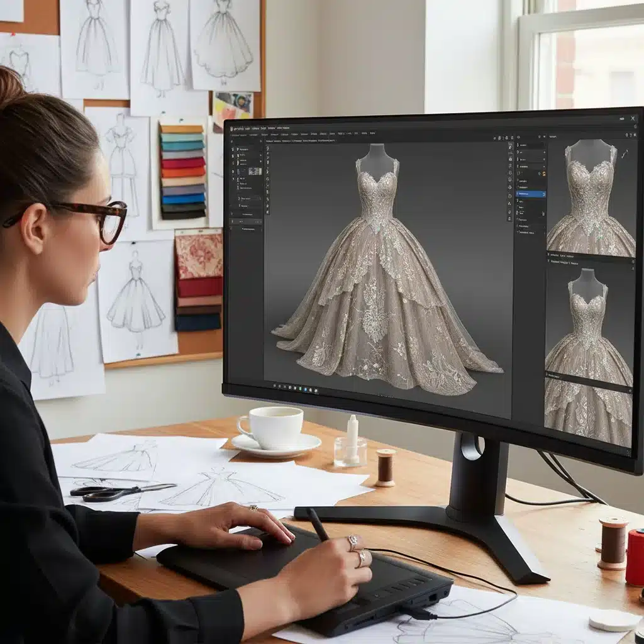Select the checkered texture swatch in left panel
The image size is (644, 644).
(x=255, y=171)
